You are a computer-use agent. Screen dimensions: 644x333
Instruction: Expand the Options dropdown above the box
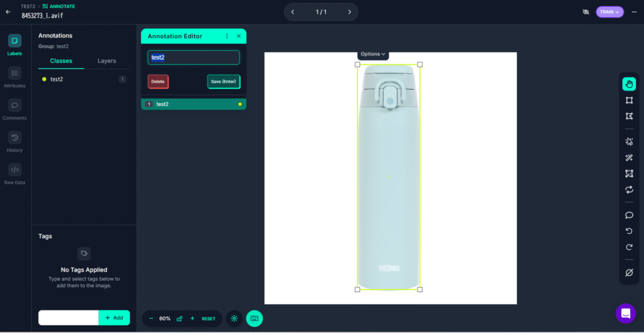coord(373,54)
